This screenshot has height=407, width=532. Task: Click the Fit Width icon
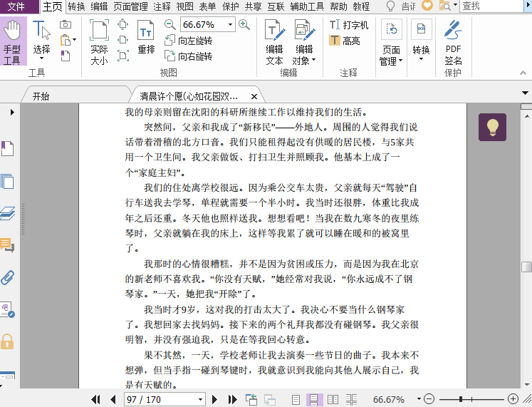tap(122, 40)
